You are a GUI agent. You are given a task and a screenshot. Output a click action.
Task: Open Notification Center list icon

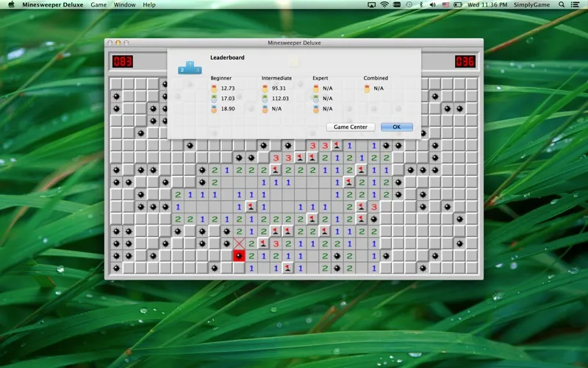point(575,4)
